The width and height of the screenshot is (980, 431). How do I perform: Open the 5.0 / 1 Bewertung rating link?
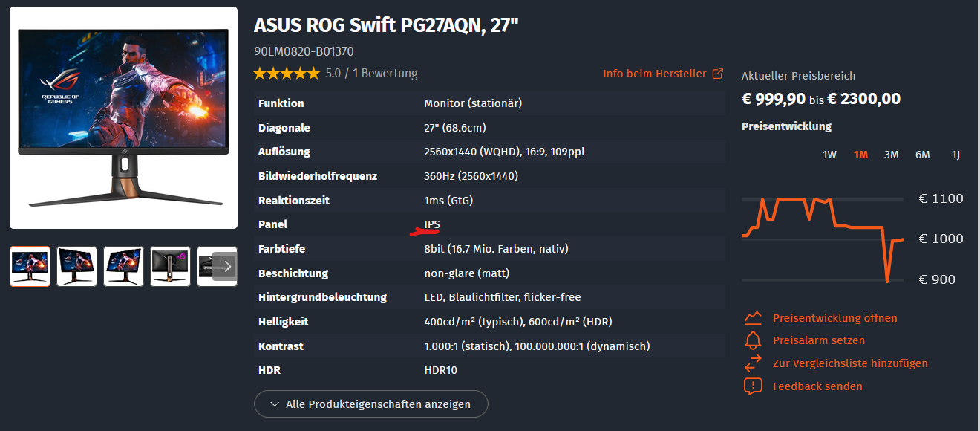point(371,74)
